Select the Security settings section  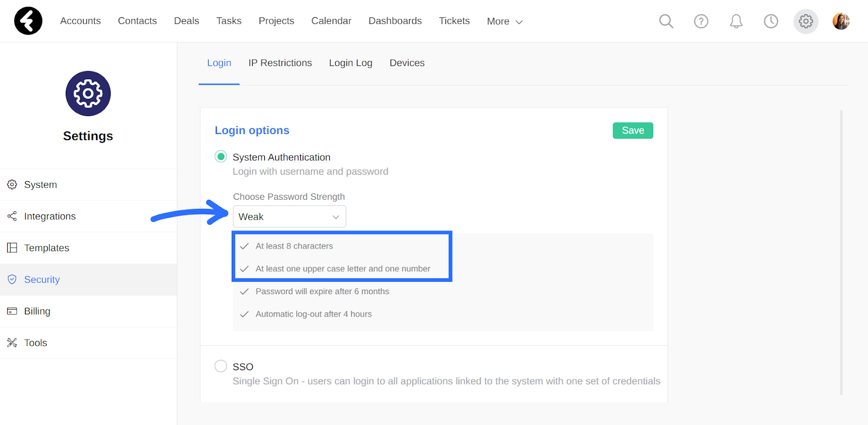click(88, 280)
